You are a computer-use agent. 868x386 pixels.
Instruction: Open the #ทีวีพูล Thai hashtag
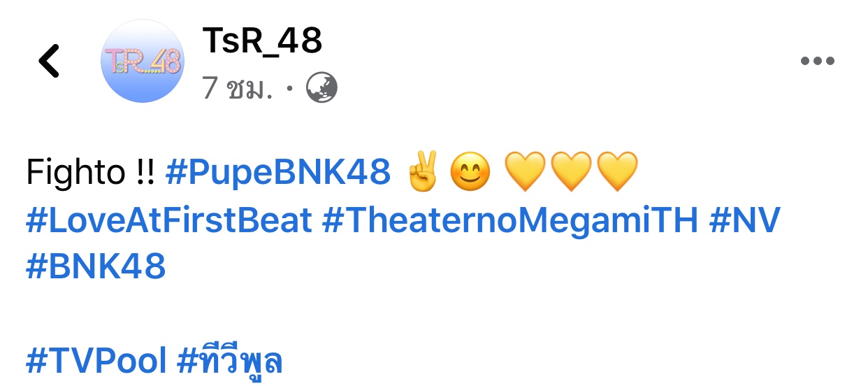click(x=230, y=360)
